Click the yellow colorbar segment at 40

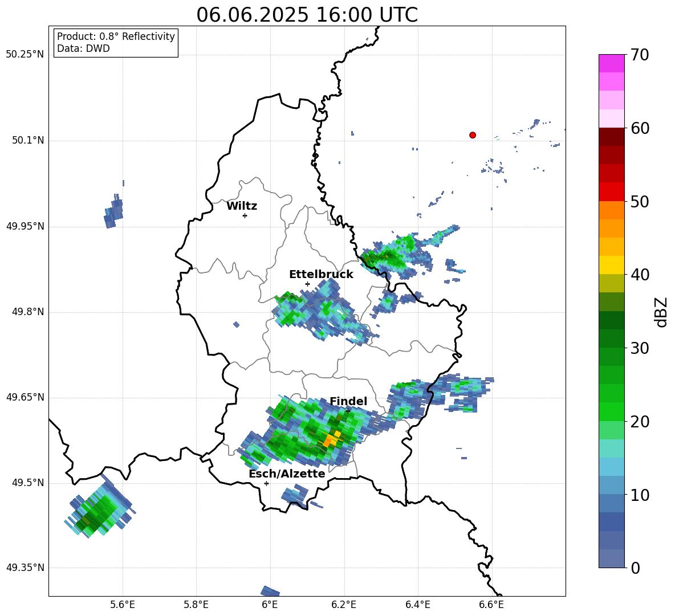[611, 265]
